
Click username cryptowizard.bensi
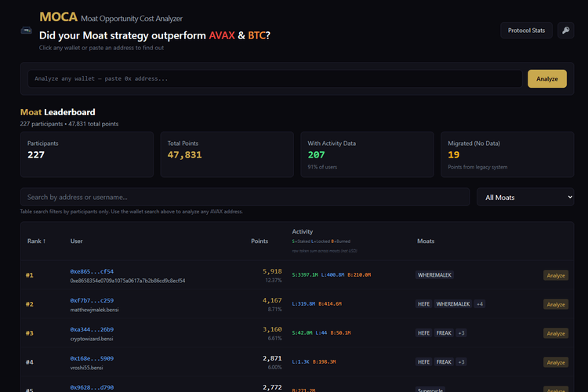[92, 339]
